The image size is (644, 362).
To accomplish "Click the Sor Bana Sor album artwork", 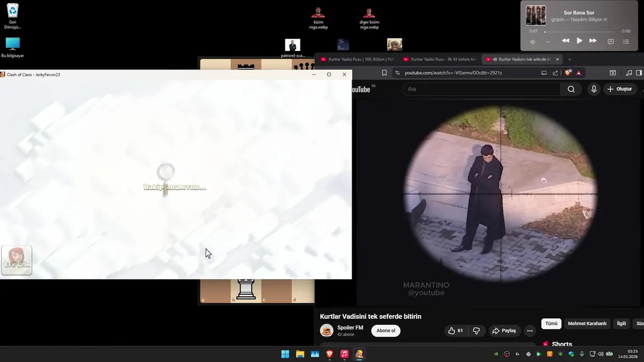I will (536, 15).
